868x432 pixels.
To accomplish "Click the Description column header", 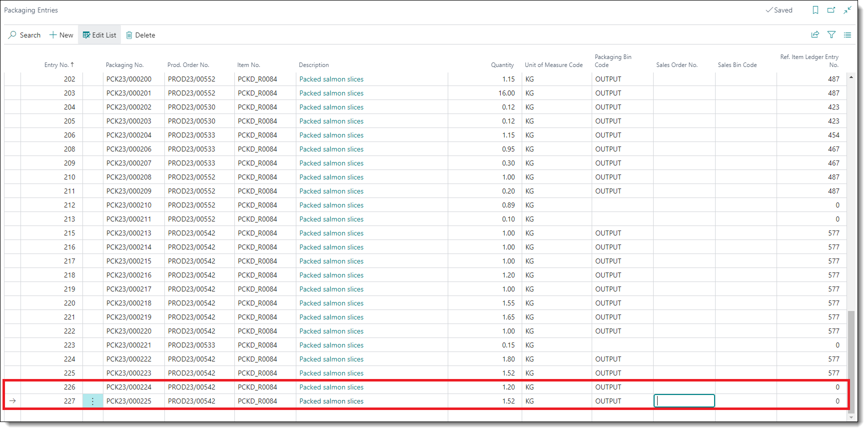I will [314, 65].
